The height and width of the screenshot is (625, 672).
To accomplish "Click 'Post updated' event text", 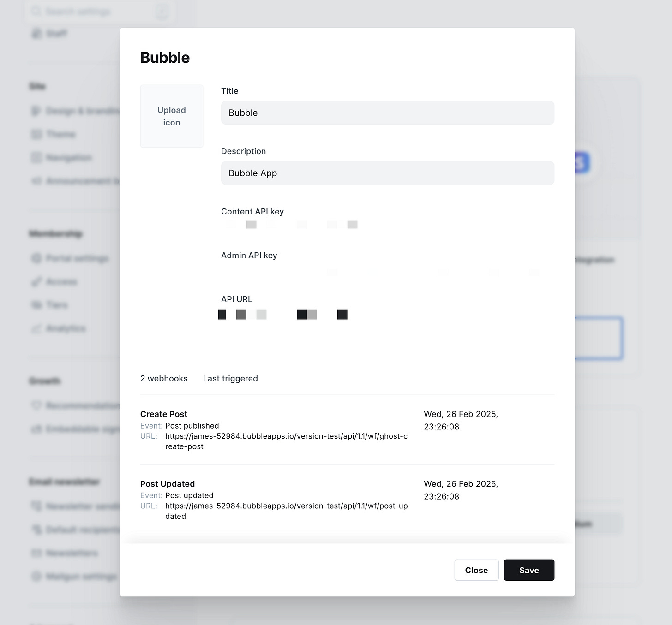I will click(189, 495).
